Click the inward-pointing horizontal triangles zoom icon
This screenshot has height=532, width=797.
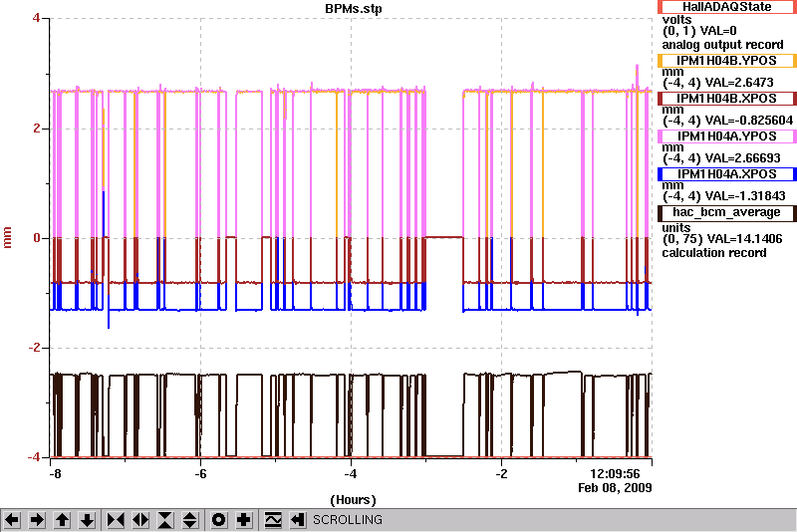coord(116,520)
